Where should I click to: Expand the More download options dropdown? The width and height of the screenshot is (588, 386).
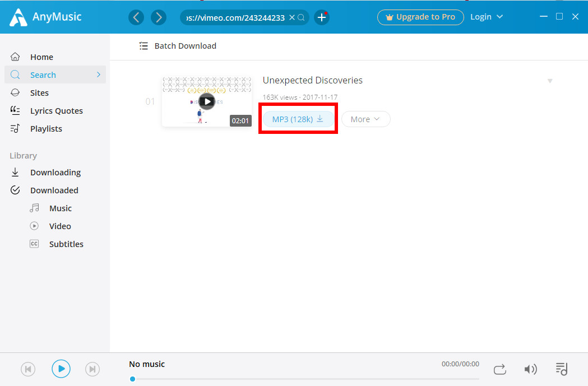point(365,119)
